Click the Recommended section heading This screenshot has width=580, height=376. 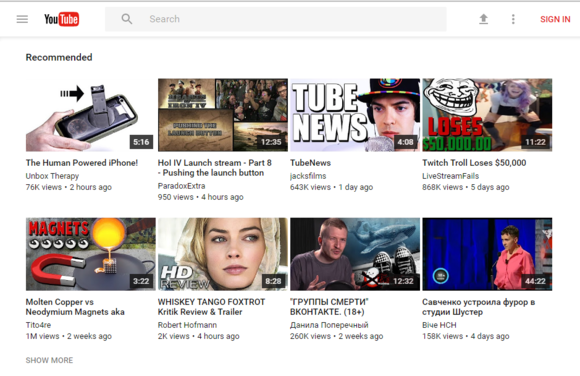coord(59,57)
